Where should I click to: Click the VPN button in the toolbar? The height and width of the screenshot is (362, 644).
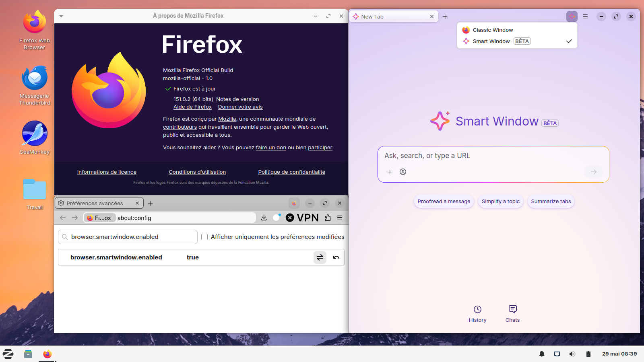[x=302, y=218]
